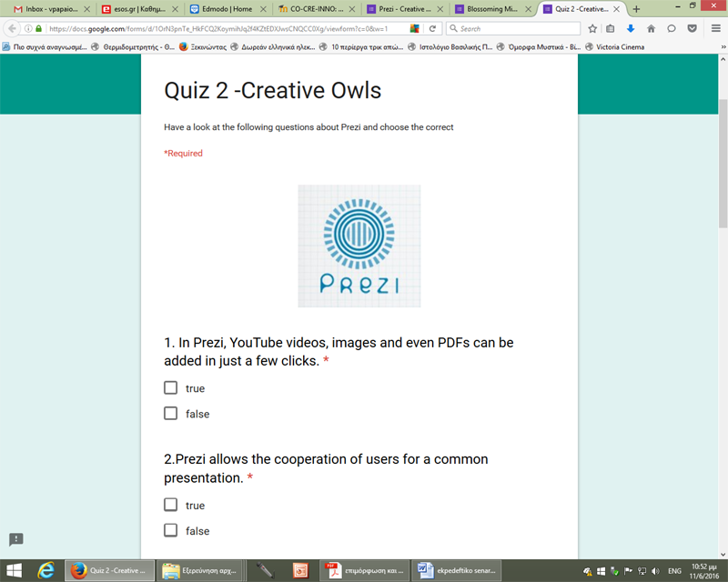The image size is (728, 582).
Task: Check 'false' for question 2 about cooperation
Action: [x=170, y=530]
